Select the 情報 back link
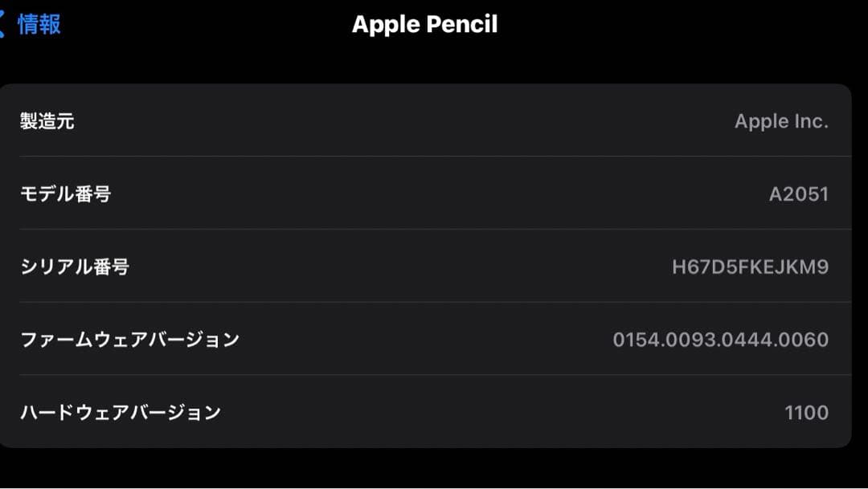The height and width of the screenshot is (489, 868). [39, 24]
